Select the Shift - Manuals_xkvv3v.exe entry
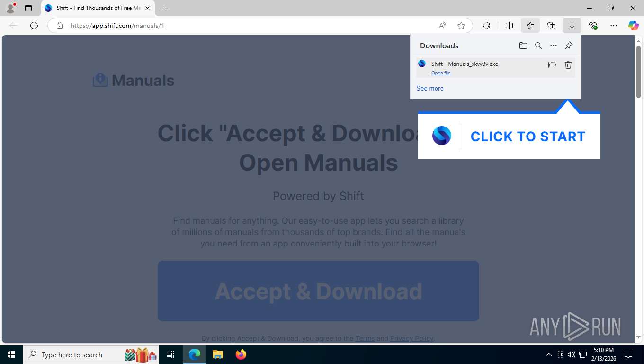The image size is (644, 364). click(495, 67)
